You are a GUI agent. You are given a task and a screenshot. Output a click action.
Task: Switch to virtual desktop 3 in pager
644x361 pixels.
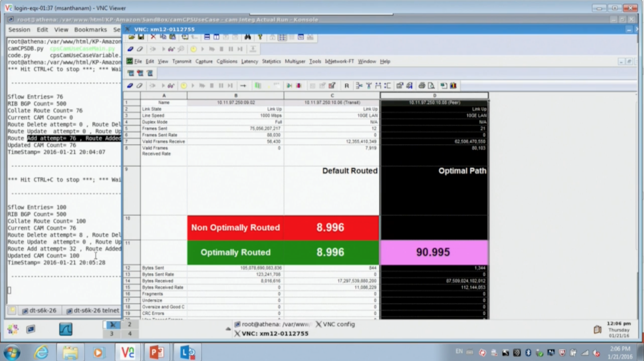(112, 333)
